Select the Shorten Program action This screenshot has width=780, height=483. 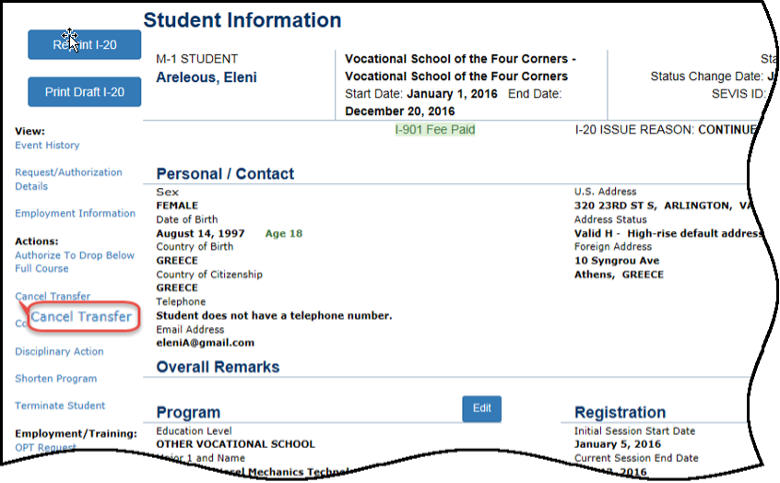[56, 379]
